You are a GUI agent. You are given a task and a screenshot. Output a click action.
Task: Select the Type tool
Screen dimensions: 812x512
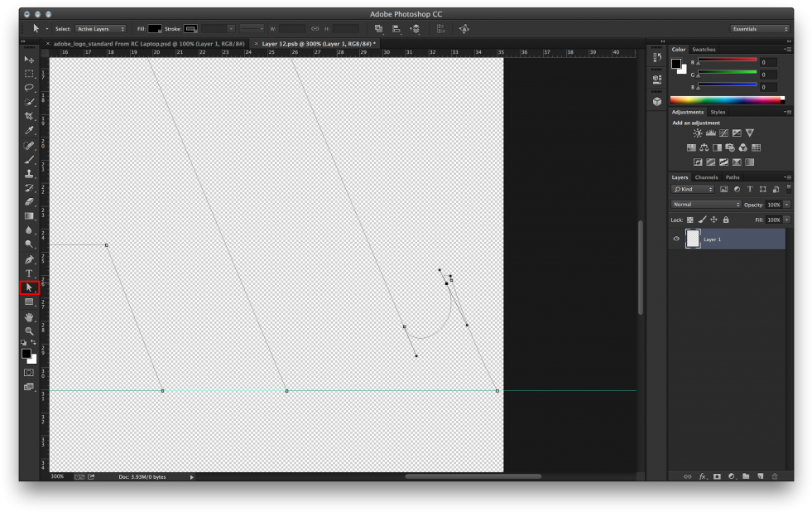click(x=29, y=273)
